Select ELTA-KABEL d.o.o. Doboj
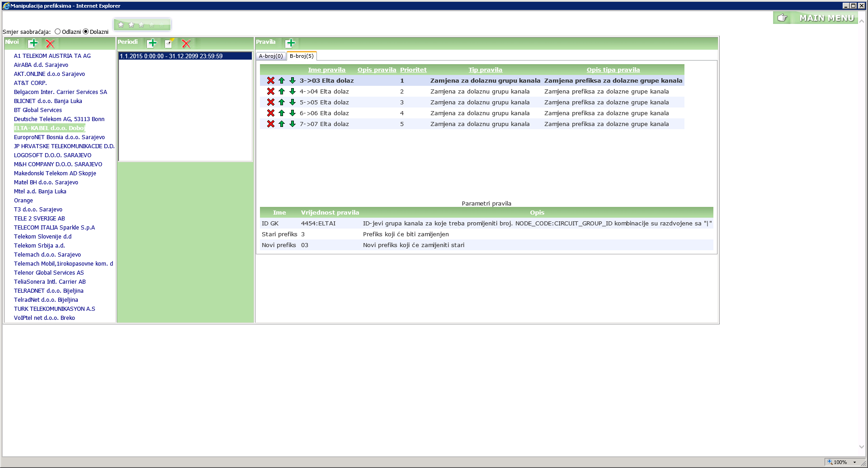Image resolution: width=868 pixels, height=468 pixels. point(50,128)
